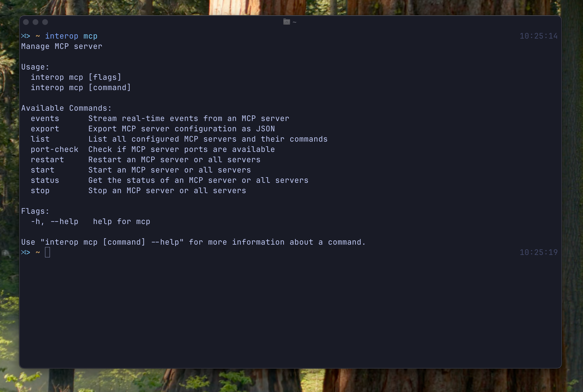Click the 'port-check' command name
583x392 pixels.
[x=54, y=150]
